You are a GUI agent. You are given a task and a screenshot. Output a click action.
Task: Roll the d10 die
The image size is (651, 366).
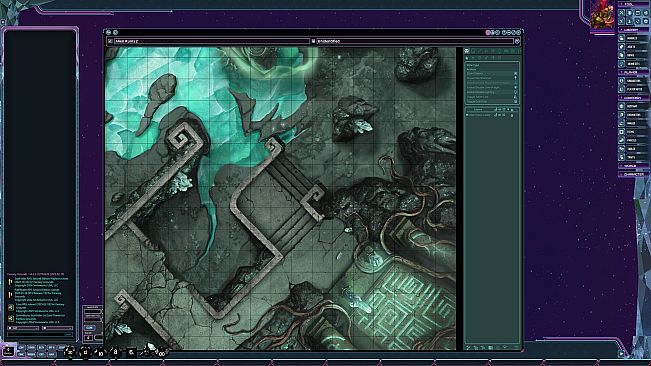[100, 353]
